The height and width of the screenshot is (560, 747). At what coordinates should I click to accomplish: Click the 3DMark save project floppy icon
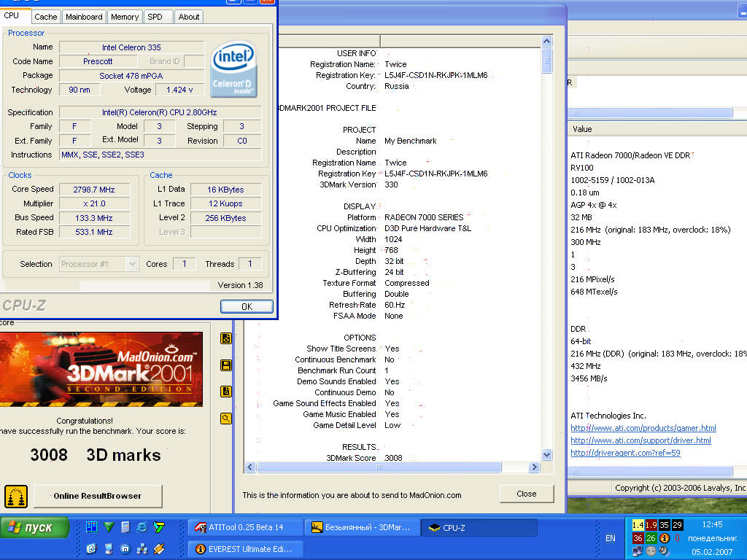click(x=226, y=365)
